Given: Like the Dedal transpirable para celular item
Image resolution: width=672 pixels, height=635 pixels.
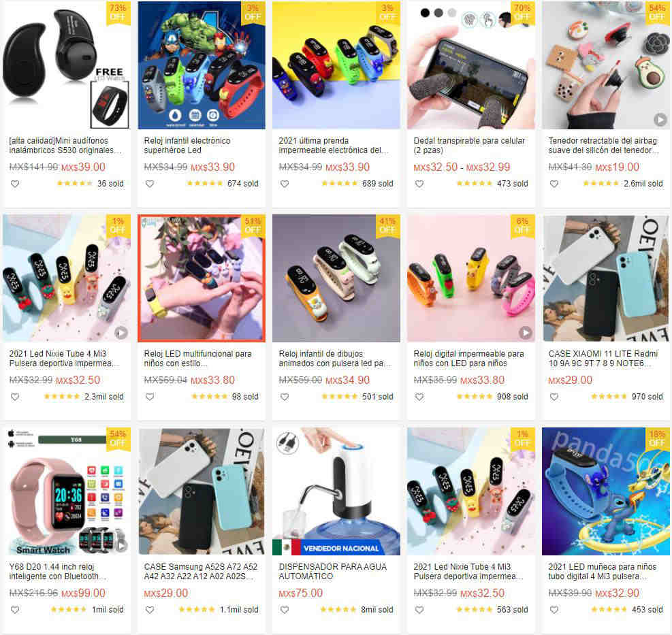Looking at the screenshot, I should click(419, 184).
